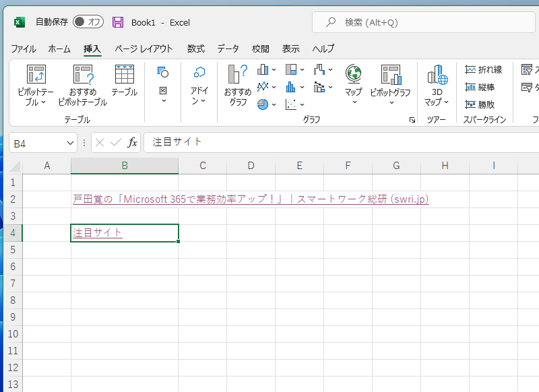Open the グラフ group dialog launcher
This screenshot has width=539, height=392.
tap(412, 120)
